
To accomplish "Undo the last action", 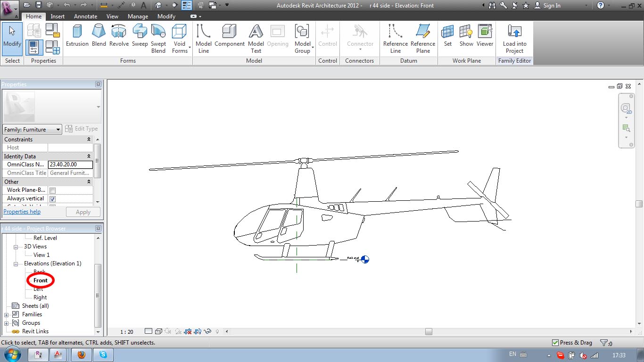I will point(67,5).
